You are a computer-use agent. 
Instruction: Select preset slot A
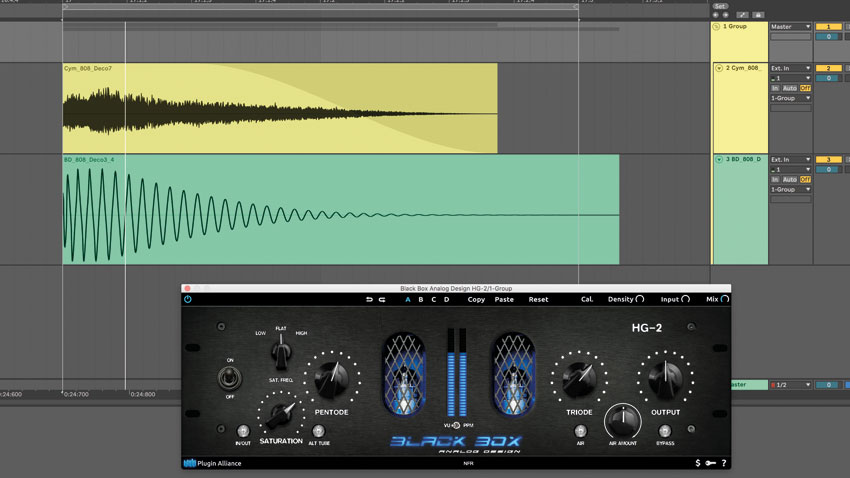point(408,299)
